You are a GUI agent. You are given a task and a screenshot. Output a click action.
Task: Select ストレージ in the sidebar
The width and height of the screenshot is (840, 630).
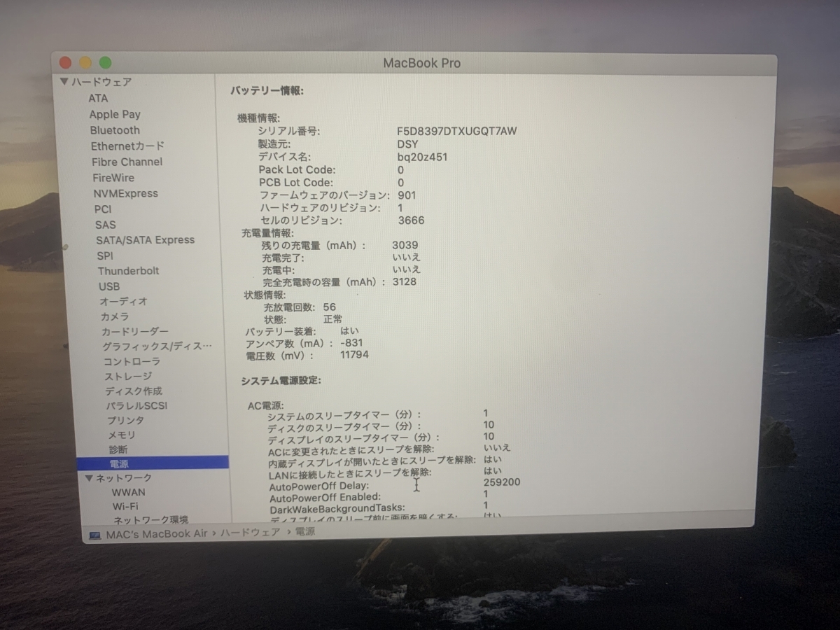(x=129, y=377)
